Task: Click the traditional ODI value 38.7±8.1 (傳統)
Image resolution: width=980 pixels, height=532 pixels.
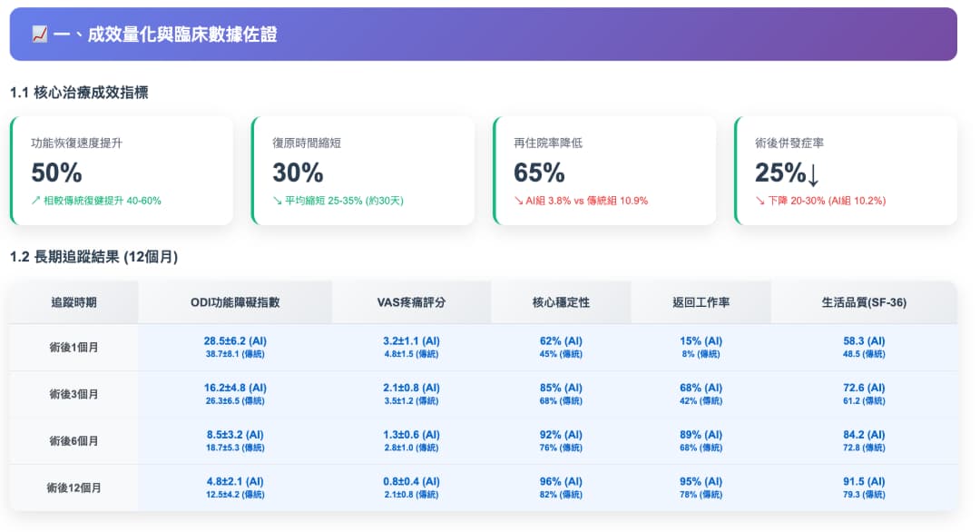Action: (235, 354)
